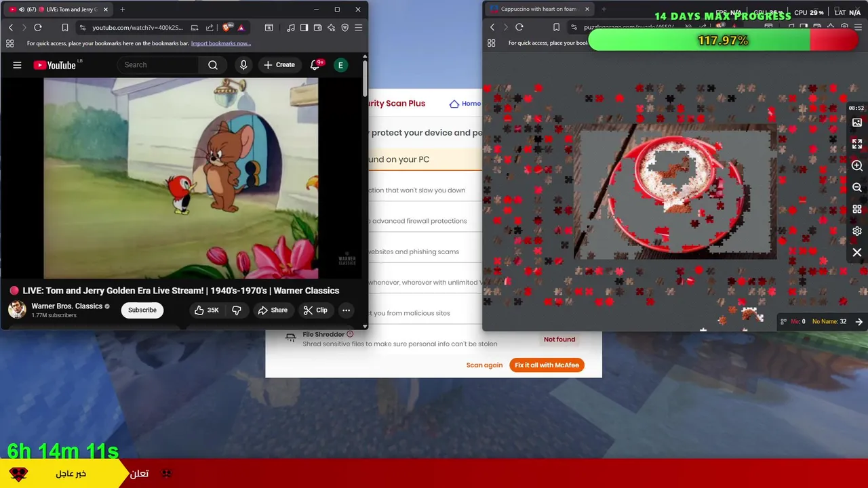The width and height of the screenshot is (868, 488).
Task: Select the Cappuccino with heart puzzle tab
Action: tap(539, 9)
